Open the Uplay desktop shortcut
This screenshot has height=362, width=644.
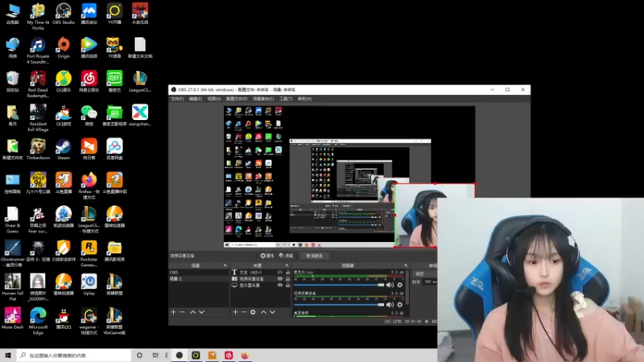89,285
